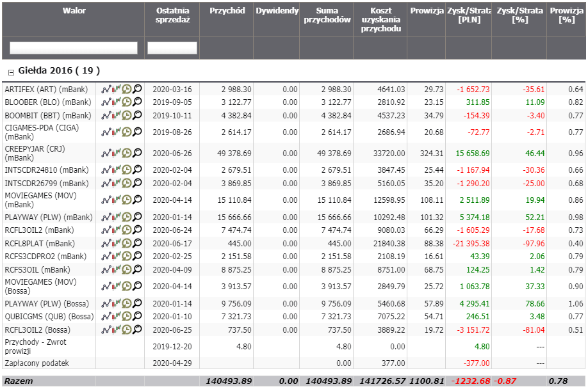Screen dimensions: 588x389
Task: Select the CREEPYJAR (CRJ) (mBank) row name
Action: tap(35, 153)
